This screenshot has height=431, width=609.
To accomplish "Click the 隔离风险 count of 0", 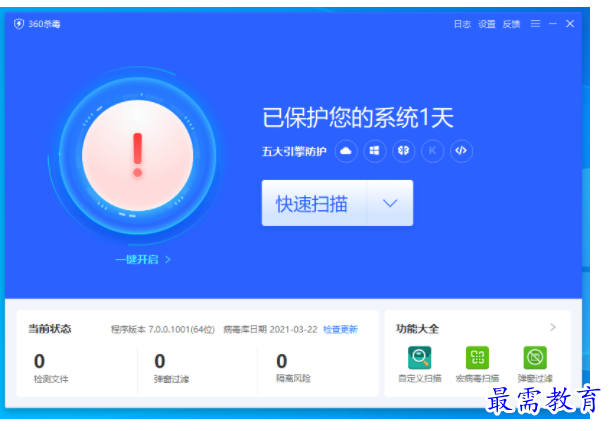I will pyautogui.click(x=282, y=361).
